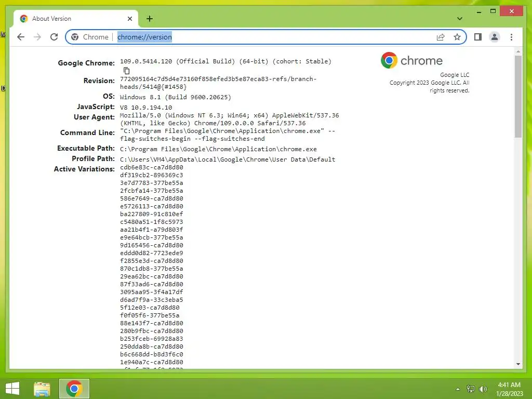The width and height of the screenshot is (532, 399).
Task: Open the side panel icon
Action: coord(478,37)
